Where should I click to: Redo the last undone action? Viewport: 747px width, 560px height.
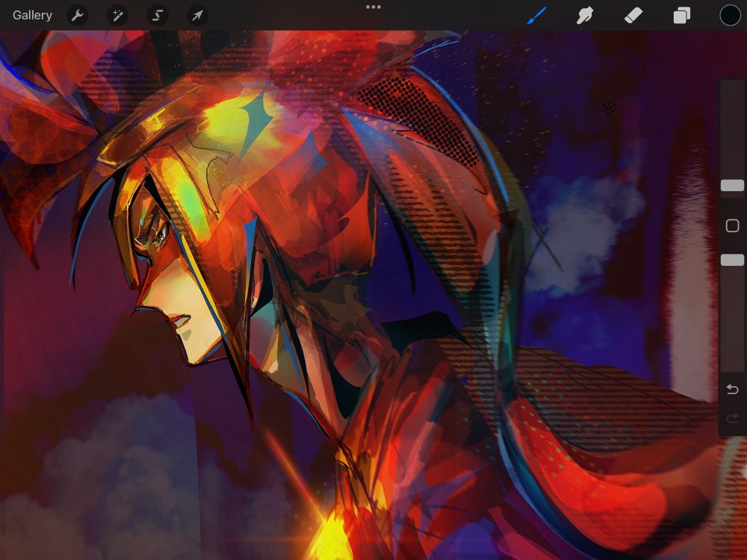732,418
